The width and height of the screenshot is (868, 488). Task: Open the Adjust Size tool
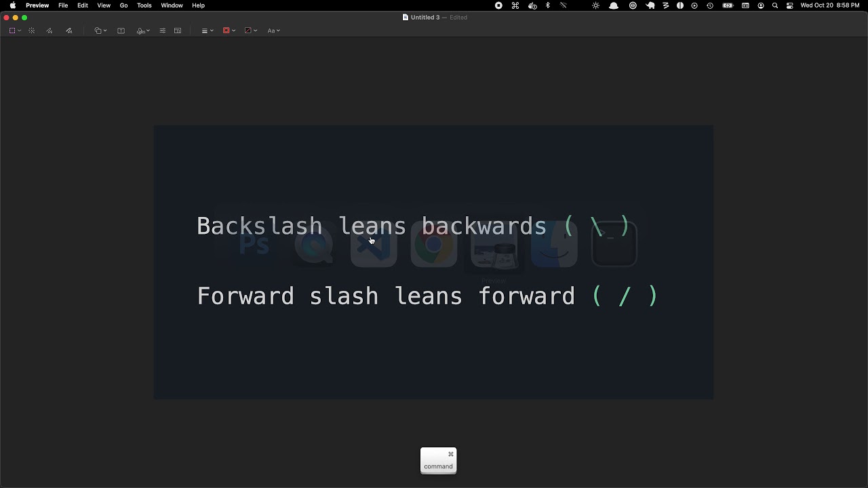point(178,30)
